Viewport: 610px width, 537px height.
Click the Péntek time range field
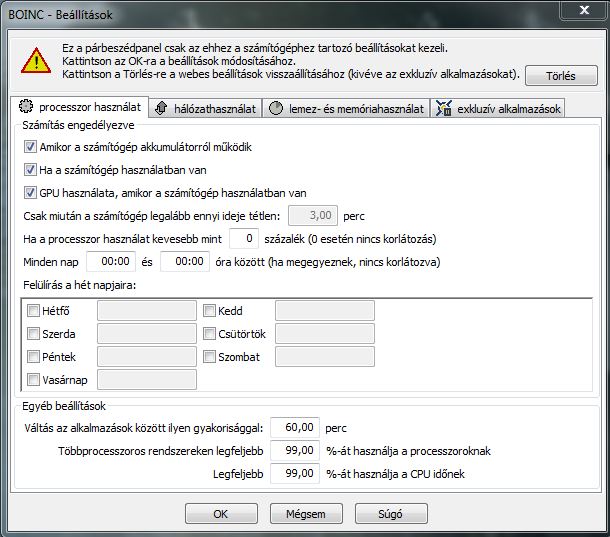click(x=147, y=356)
